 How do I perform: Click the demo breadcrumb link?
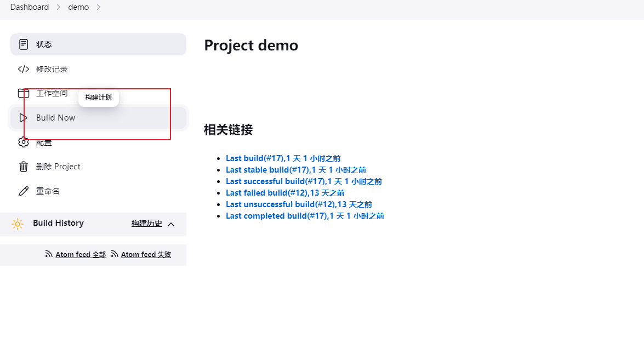click(78, 7)
